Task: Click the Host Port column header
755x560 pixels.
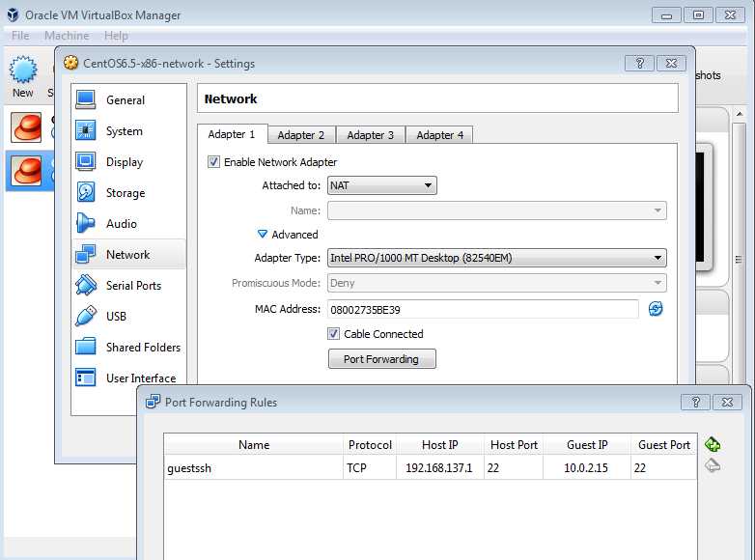Action: coord(514,444)
